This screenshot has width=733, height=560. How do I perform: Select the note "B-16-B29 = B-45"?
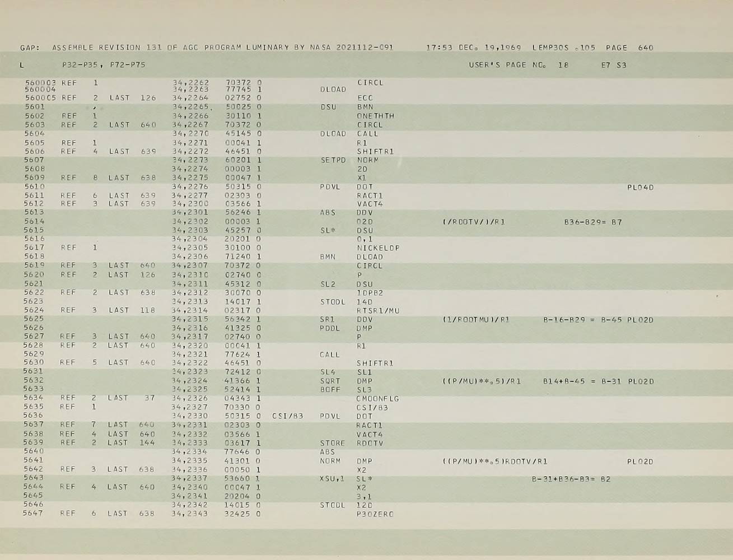(x=582, y=320)
